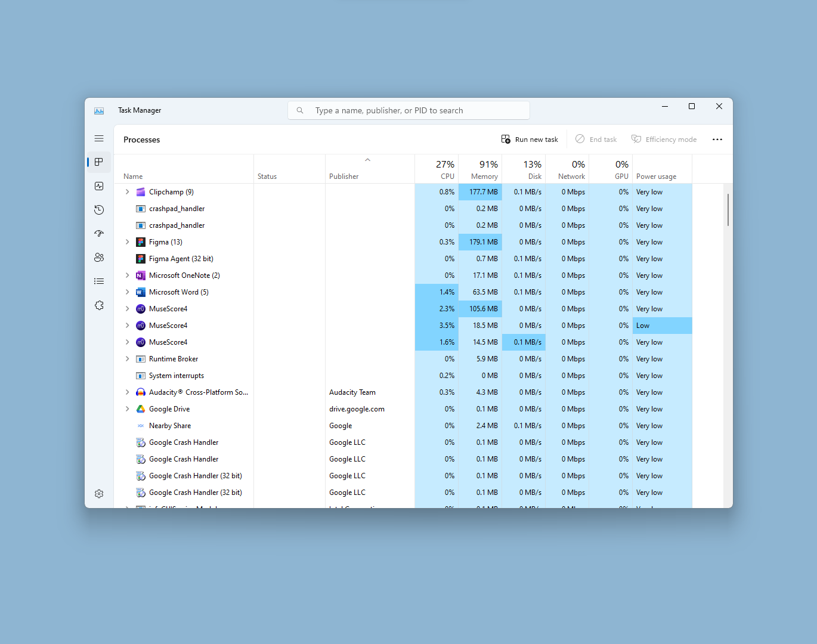Expand Microsoft Word (5) group
Image resolution: width=817 pixels, height=644 pixels.
coord(127,292)
